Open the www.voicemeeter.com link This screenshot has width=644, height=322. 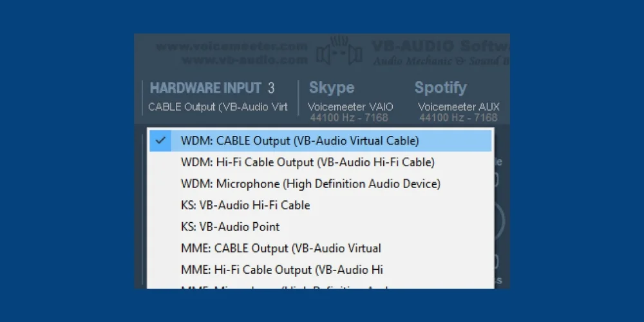tap(232, 46)
